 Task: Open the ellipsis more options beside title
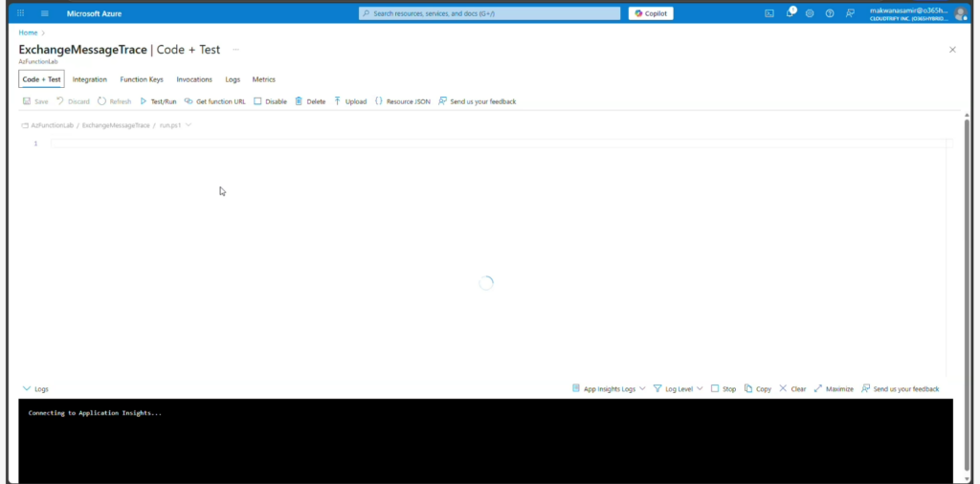(x=235, y=50)
